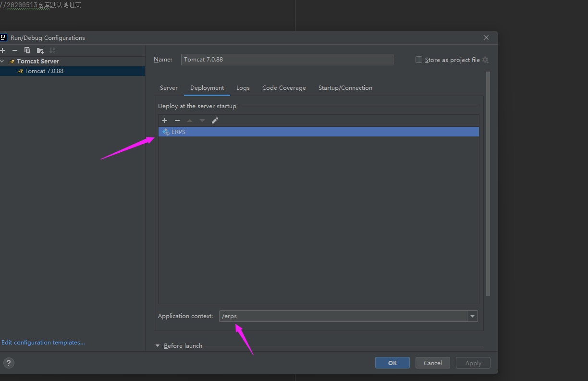Sort configurations alphabetically icon
Screen dimensions: 588x381
click(53, 50)
